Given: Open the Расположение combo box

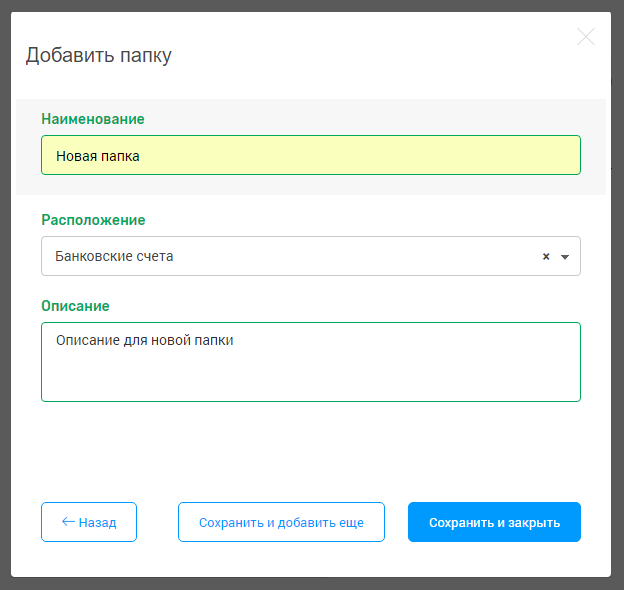Looking at the screenshot, I should (300, 256).
